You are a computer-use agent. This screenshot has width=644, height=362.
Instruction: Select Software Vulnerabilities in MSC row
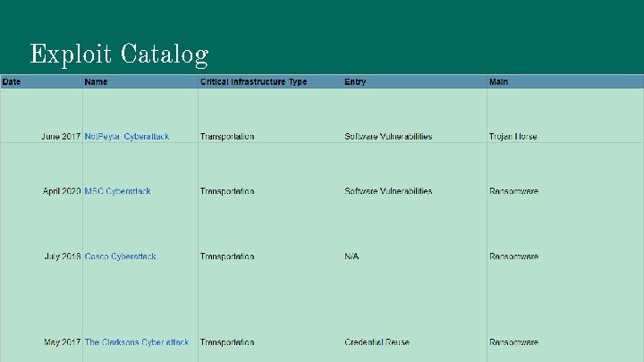coord(388,191)
